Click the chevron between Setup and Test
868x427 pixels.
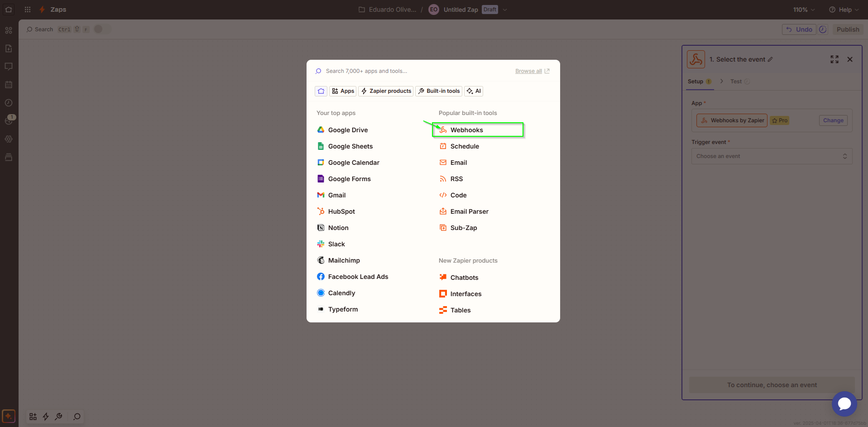point(721,82)
